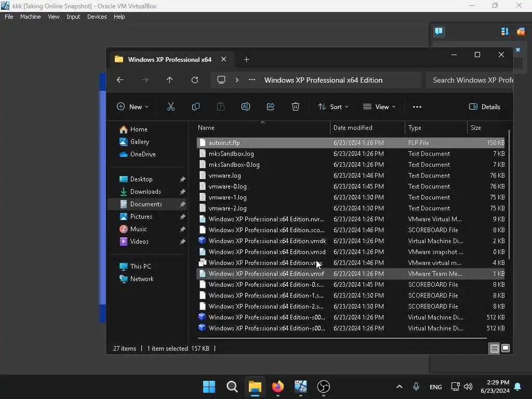
Task: Click the OBS Studio taskbar icon
Action: tap(323, 387)
